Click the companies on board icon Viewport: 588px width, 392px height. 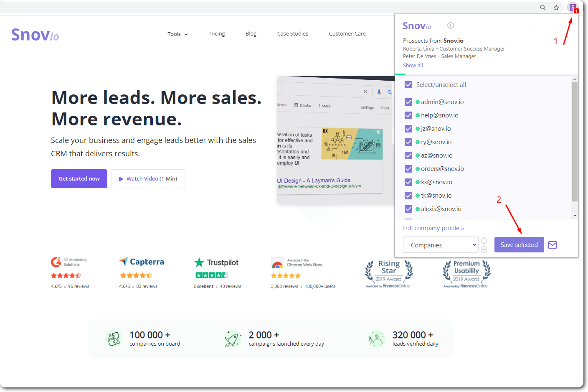click(114, 339)
